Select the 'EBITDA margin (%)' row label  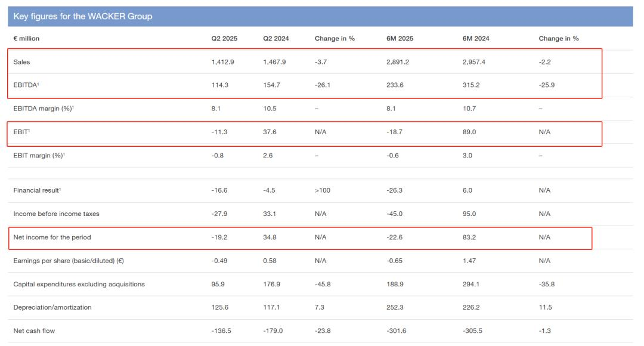coord(44,109)
